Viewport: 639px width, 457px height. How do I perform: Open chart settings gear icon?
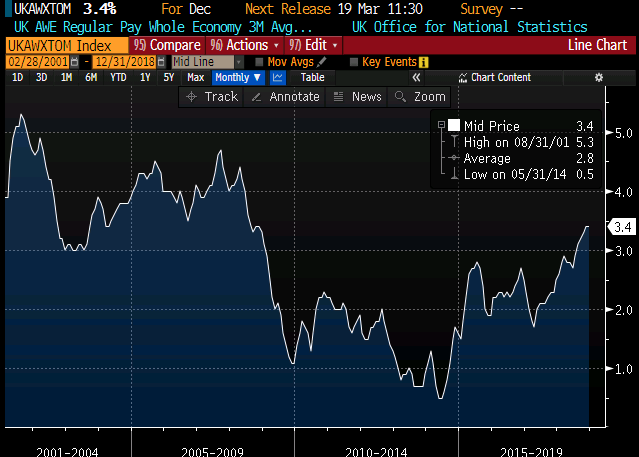[599, 77]
